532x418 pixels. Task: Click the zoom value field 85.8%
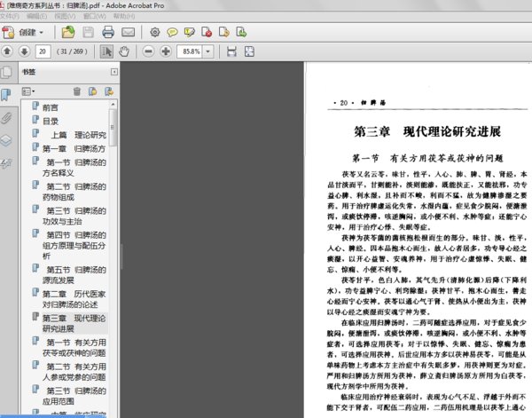click(190, 51)
